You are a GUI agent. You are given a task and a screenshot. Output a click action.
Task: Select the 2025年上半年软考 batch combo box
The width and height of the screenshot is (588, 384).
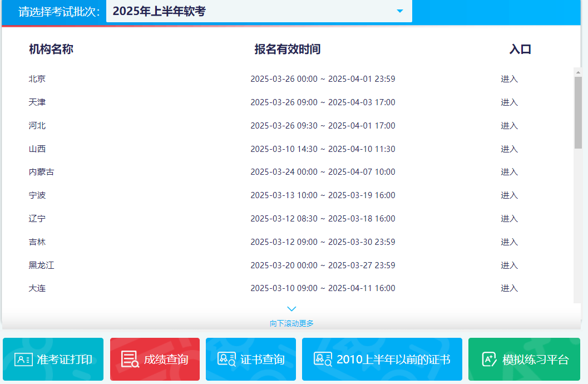(259, 11)
